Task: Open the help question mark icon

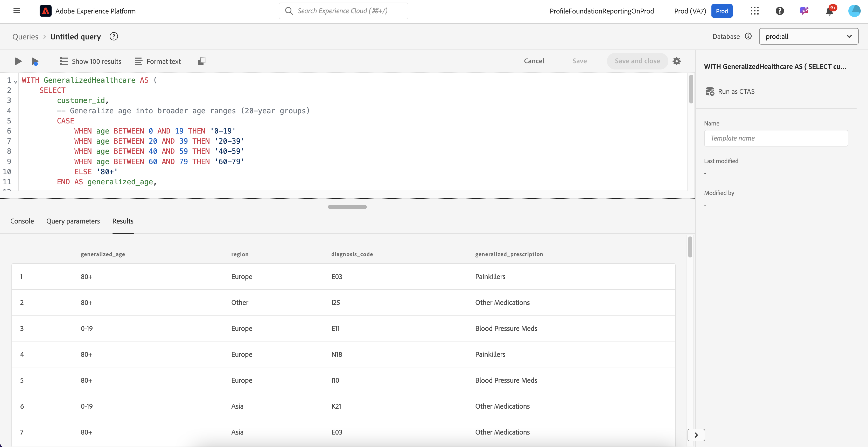Action: pyautogui.click(x=780, y=11)
